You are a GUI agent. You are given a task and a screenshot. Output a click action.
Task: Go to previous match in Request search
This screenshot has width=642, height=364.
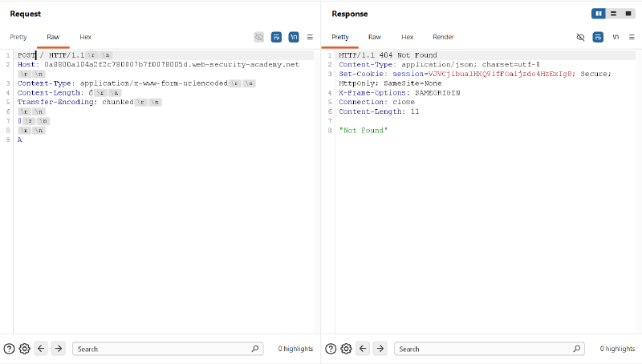pyautogui.click(x=41, y=349)
